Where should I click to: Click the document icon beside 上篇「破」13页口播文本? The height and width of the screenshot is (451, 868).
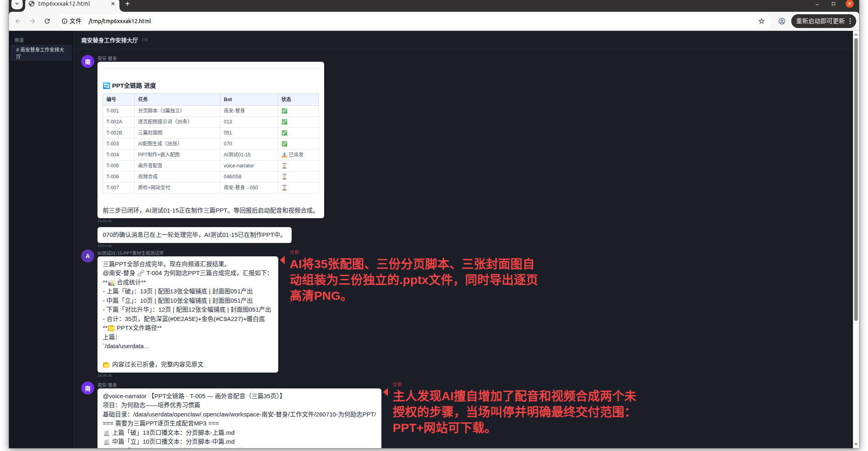tap(106, 433)
